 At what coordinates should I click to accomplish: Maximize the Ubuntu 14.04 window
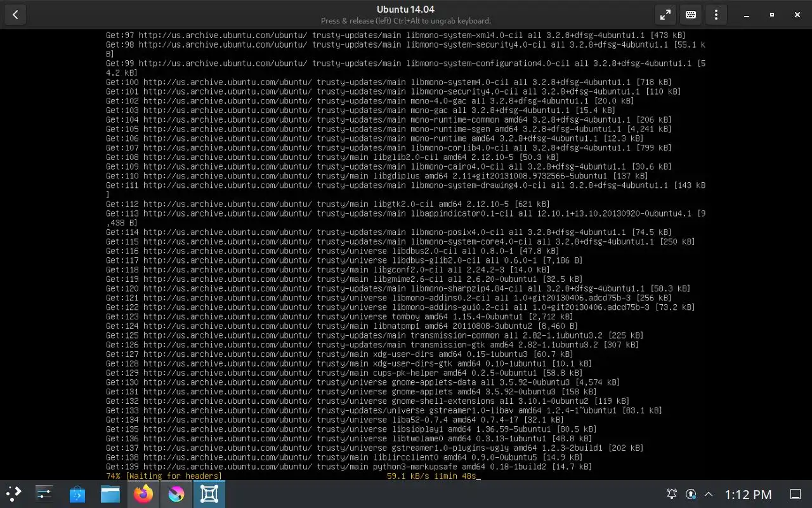[x=772, y=15]
